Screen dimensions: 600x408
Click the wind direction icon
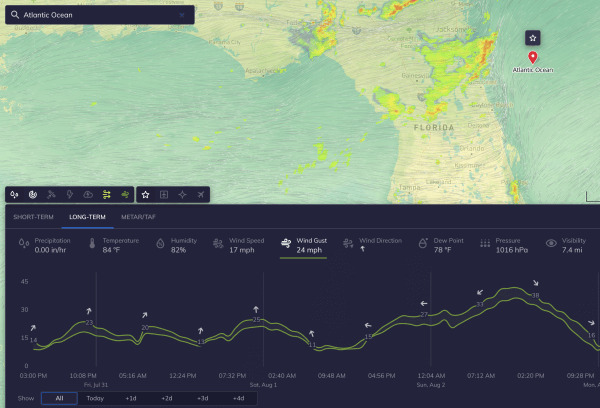[x=348, y=243]
